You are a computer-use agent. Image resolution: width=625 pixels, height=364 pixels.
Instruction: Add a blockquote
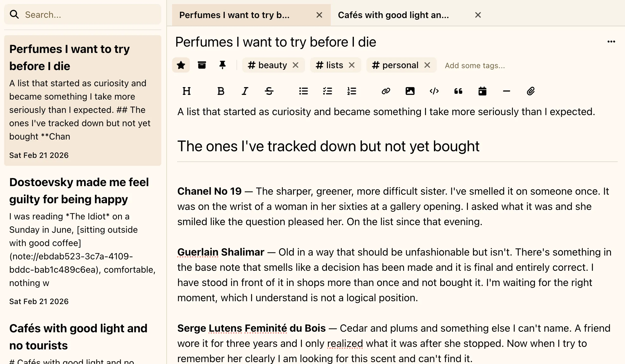point(458,91)
